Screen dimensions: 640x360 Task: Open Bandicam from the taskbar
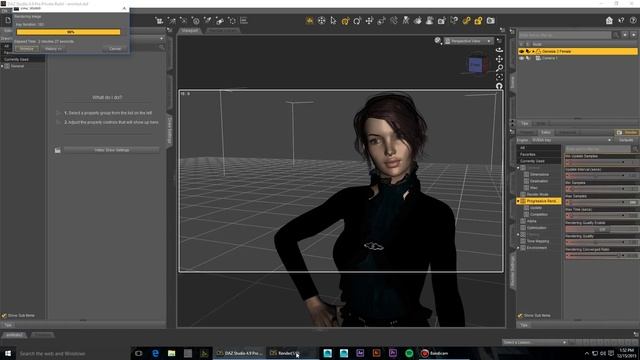pos(435,353)
